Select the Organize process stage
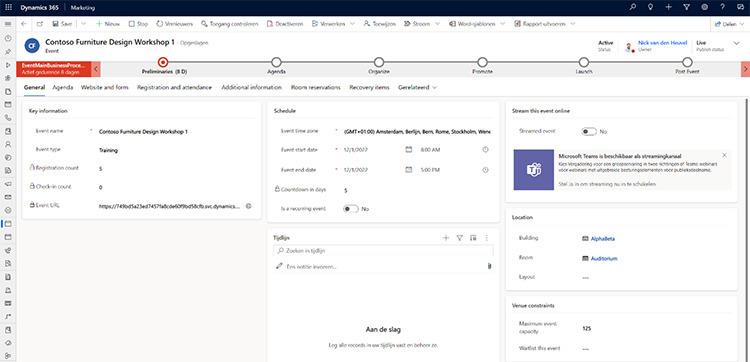This screenshot has height=362, width=750. (x=379, y=62)
